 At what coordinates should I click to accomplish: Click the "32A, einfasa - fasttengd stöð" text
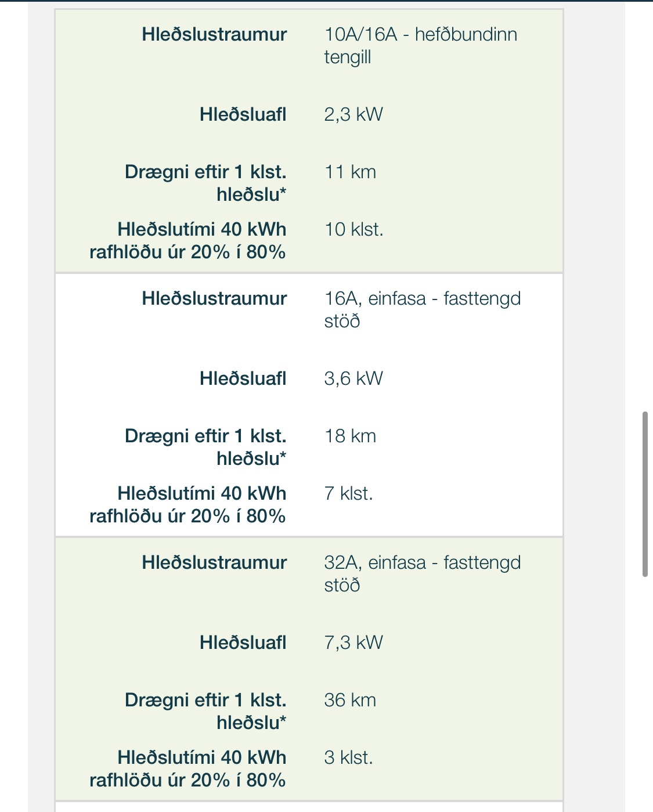tap(422, 573)
